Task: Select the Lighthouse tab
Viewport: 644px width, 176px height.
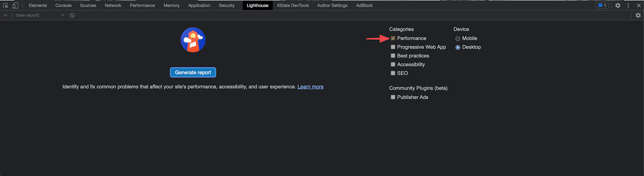Action: [258, 5]
